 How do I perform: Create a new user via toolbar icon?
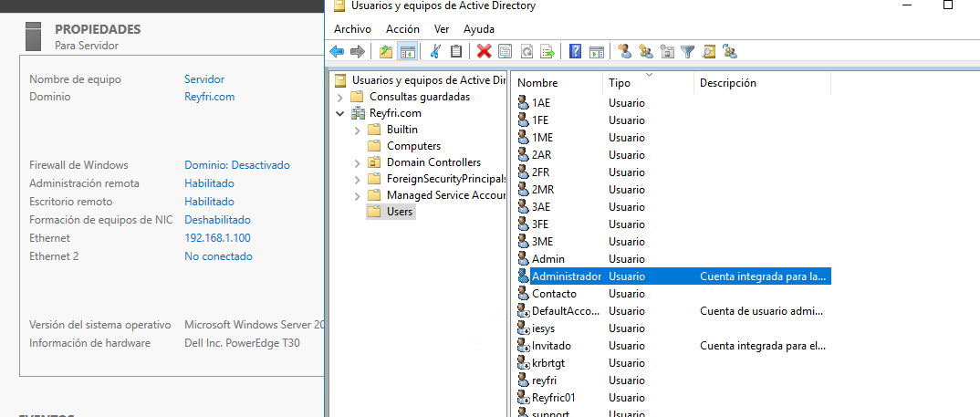pos(624,52)
